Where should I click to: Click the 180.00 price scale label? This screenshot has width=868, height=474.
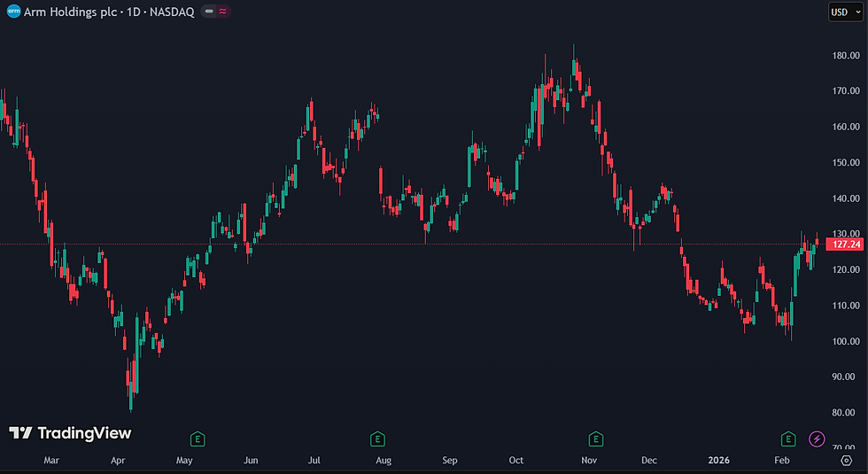[x=846, y=55]
